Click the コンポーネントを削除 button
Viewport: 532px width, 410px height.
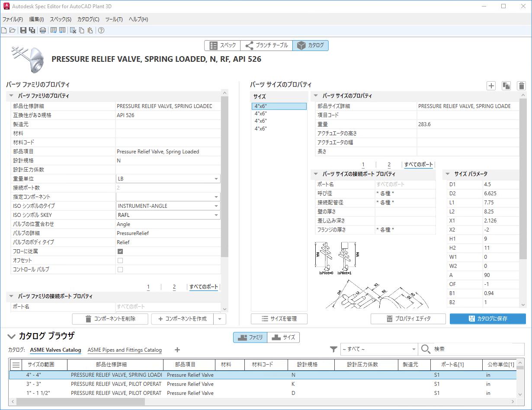click(x=110, y=319)
